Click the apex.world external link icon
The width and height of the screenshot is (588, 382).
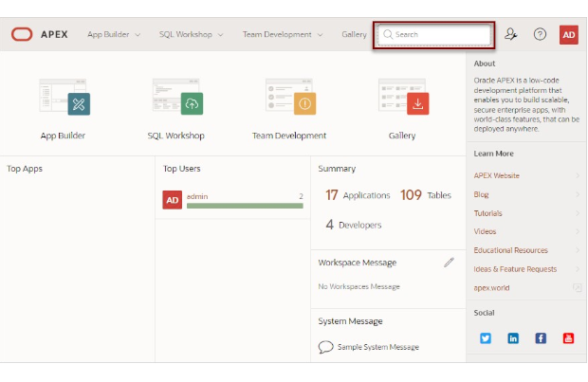pos(577,288)
